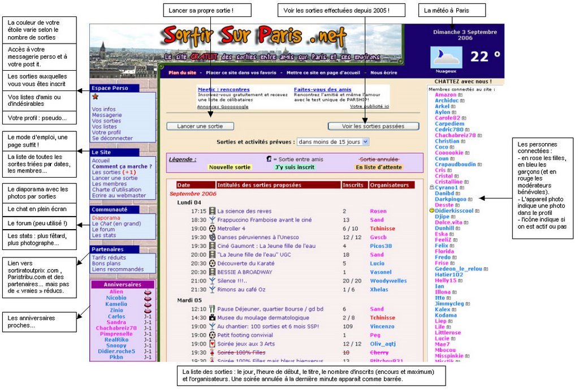Viewport: 579px width, 392px height.
Task: Open sortie Au chantier: 100 sorties et 6 mois SSP!
Action: point(268,326)
